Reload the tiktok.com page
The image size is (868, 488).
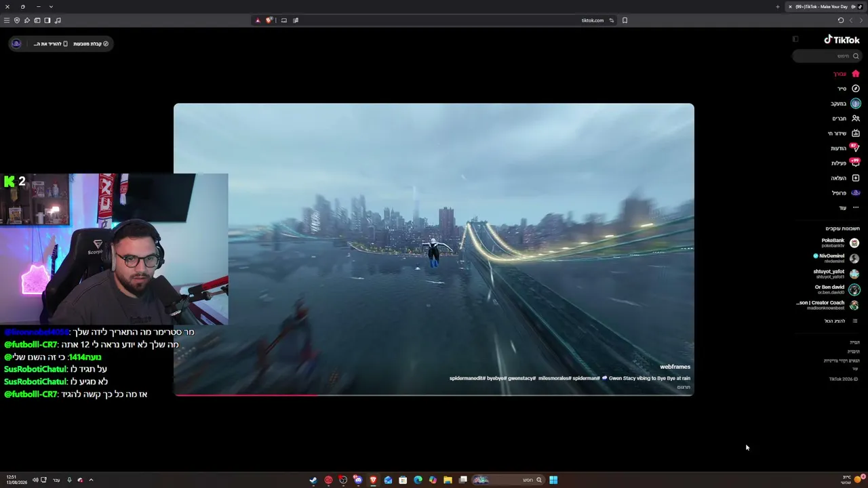pyautogui.click(x=841, y=20)
